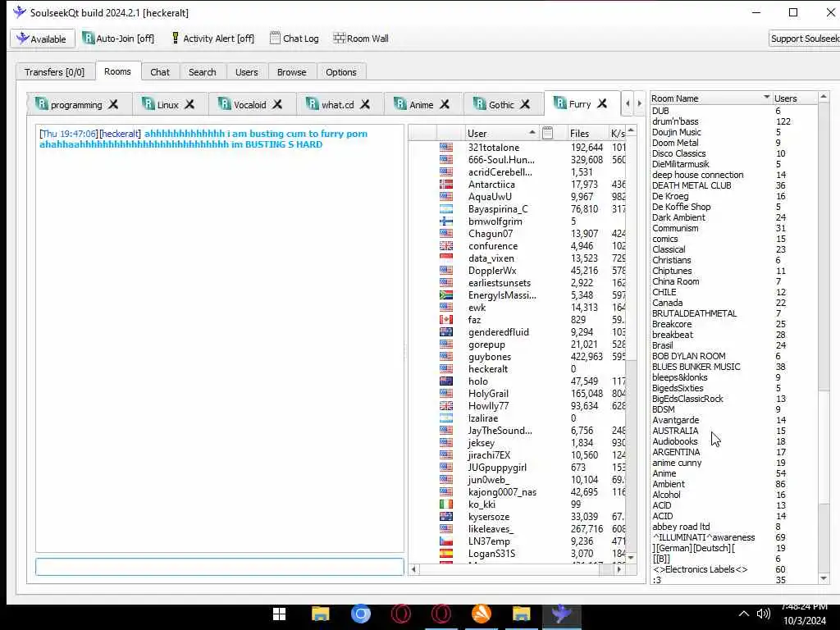840x630 pixels.
Task: Toggle Activity Alert [off] option
Action: pyautogui.click(x=212, y=39)
